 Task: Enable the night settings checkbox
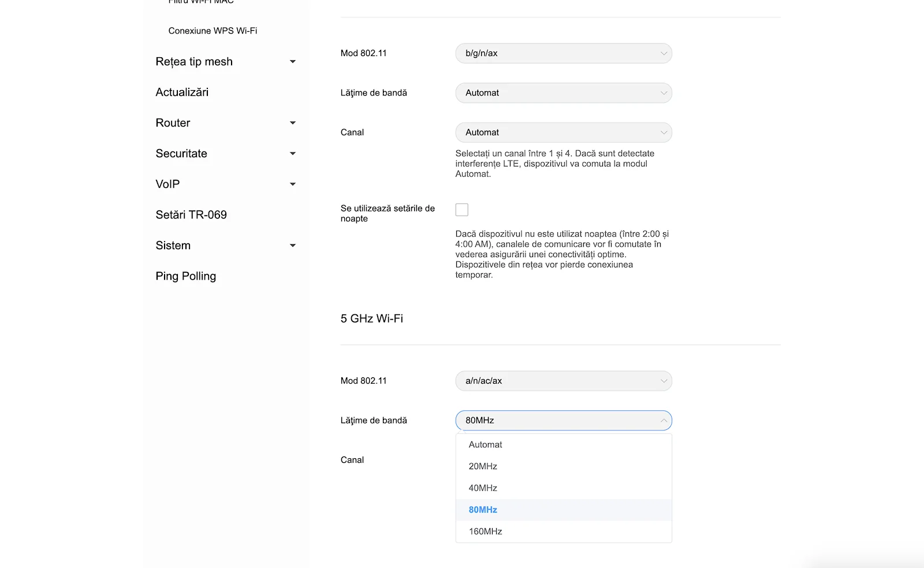(462, 210)
